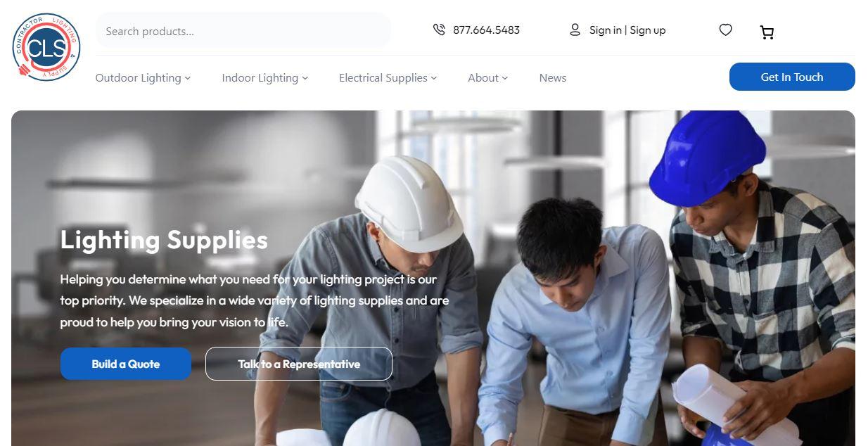Go to the News page
Screen dimensions: 868x446
(x=553, y=78)
